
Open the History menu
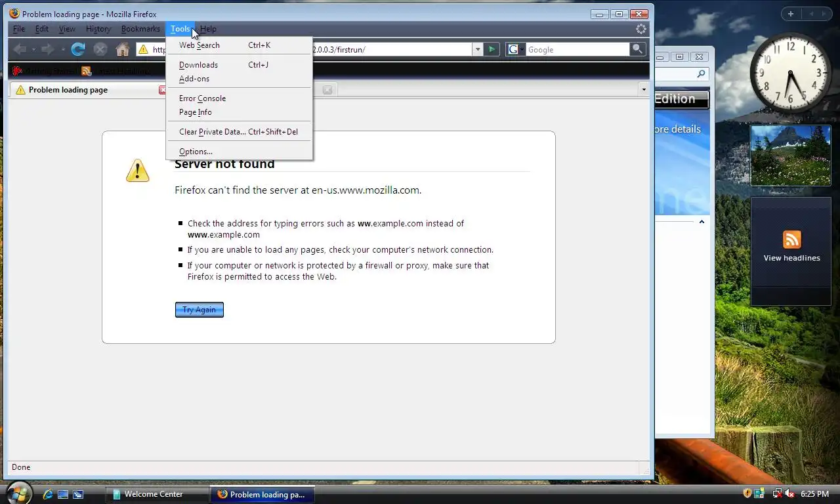click(98, 29)
